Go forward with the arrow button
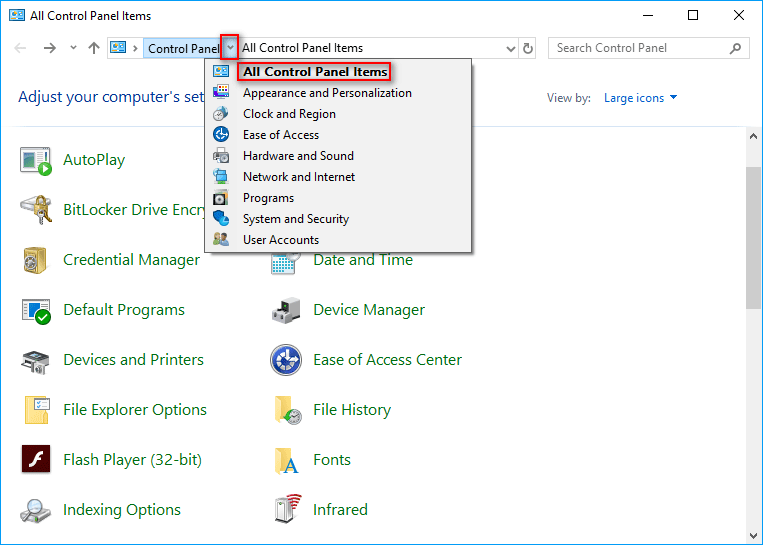The width and height of the screenshot is (763, 545). pos(49,48)
